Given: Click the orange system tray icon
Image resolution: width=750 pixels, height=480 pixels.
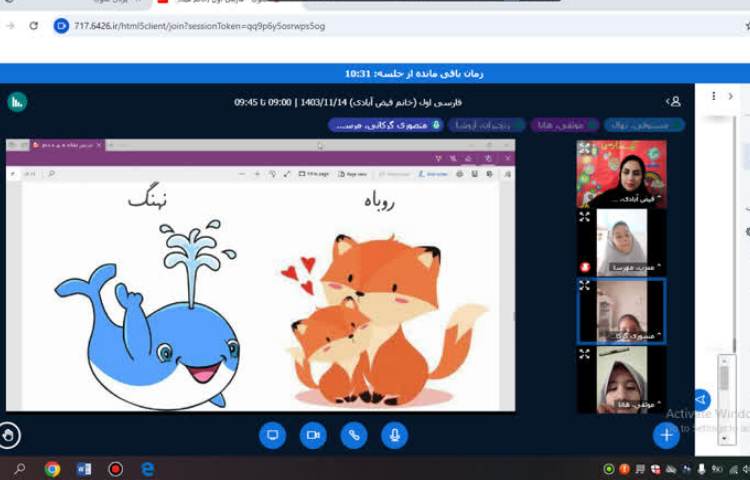Looking at the screenshot, I should (x=624, y=469).
